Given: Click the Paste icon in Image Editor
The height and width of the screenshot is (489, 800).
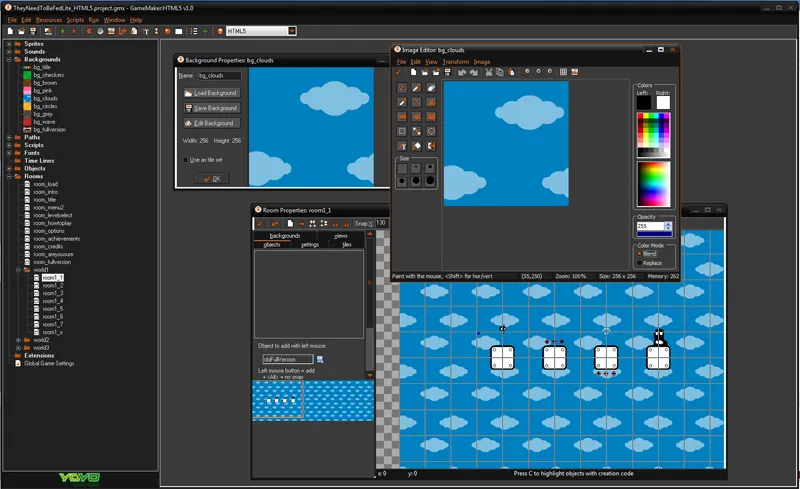Looking at the screenshot, I should click(511, 72).
